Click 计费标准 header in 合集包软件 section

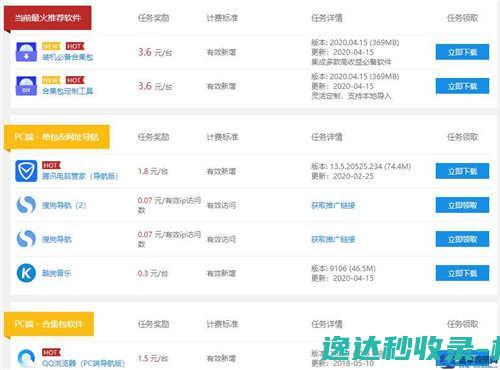[x=222, y=324]
